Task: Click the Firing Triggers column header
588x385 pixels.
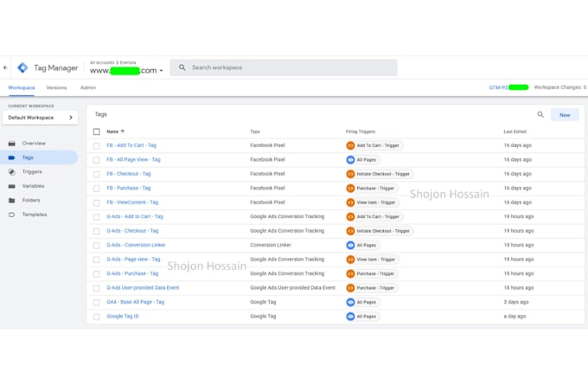Action: click(361, 132)
